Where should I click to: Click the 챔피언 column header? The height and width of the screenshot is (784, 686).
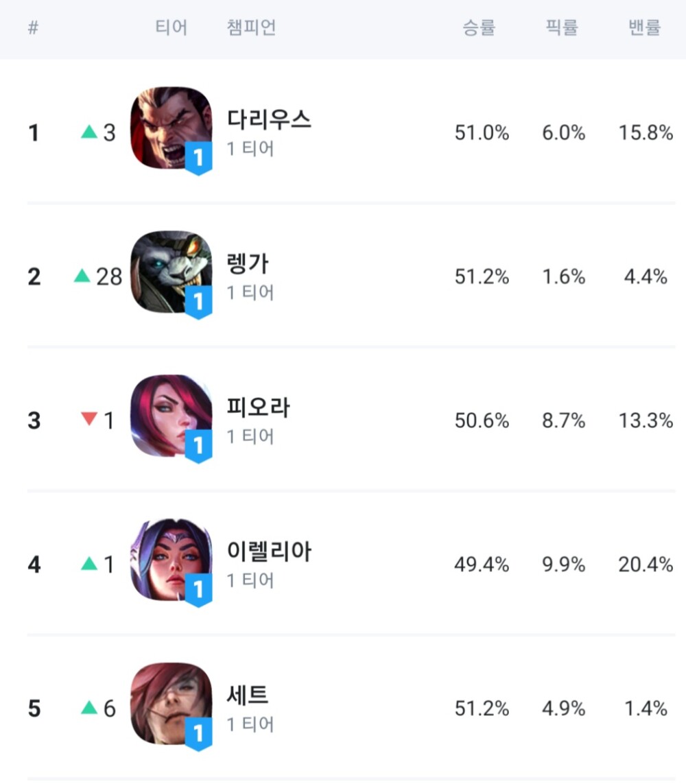pos(252,28)
